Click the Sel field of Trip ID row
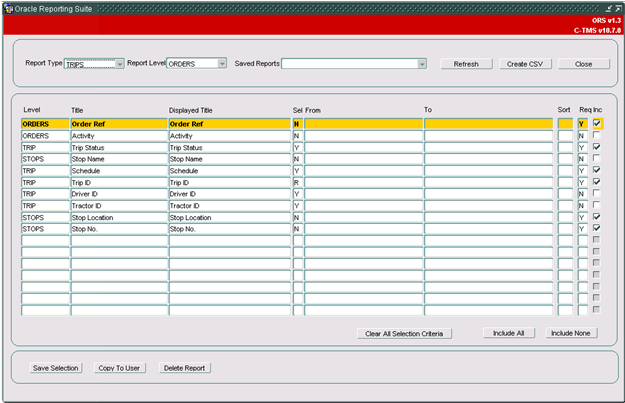This screenshot has width=625, height=403. pos(297,183)
